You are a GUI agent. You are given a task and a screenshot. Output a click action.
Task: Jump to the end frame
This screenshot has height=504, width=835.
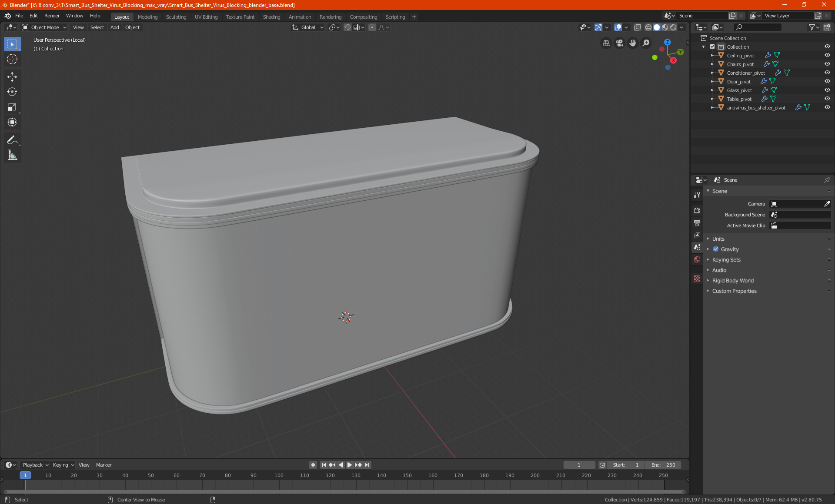(367, 465)
